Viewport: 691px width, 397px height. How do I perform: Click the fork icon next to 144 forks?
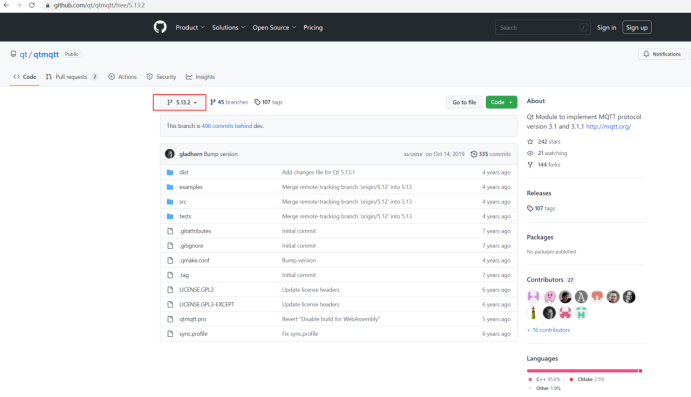[x=530, y=164]
